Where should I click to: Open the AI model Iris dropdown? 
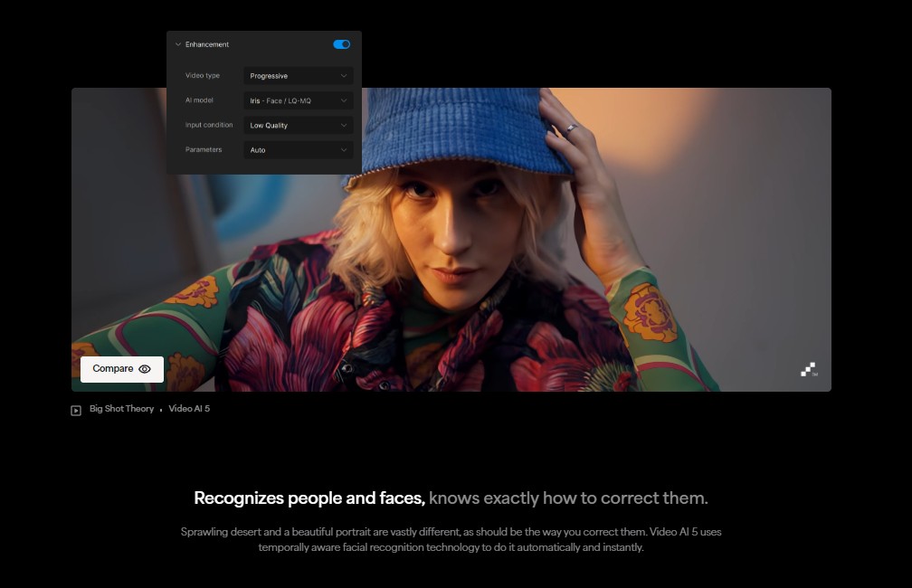298,100
